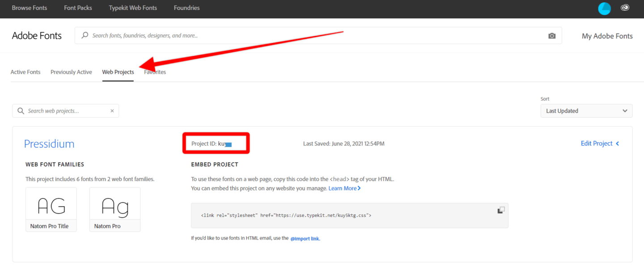Click the web projects search magnifier icon
The height and width of the screenshot is (266, 644).
[x=21, y=111]
